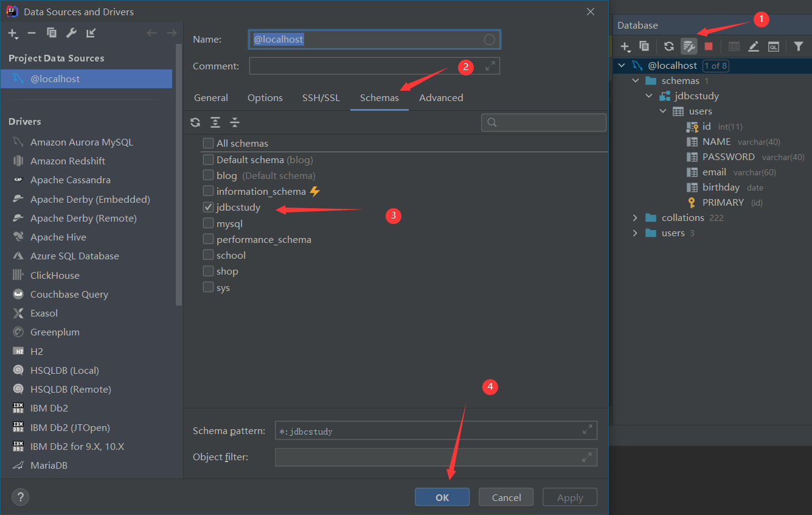Image resolution: width=812 pixels, height=515 pixels.
Task: Refresh the Database panel
Action: pyautogui.click(x=669, y=46)
